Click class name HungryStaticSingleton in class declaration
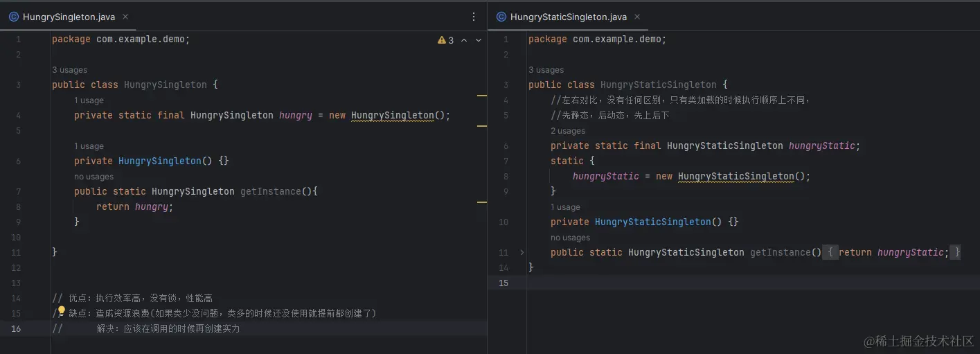 click(x=658, y=85)
